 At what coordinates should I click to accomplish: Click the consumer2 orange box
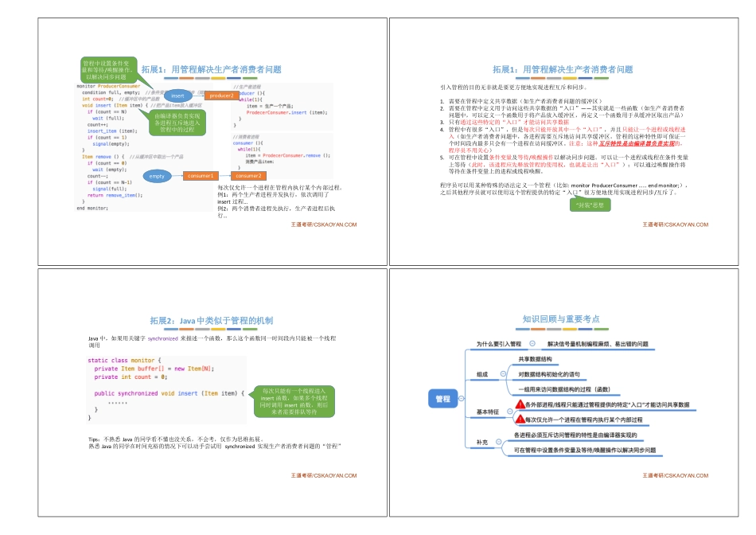pyautogui.click(x=248, y=176)
